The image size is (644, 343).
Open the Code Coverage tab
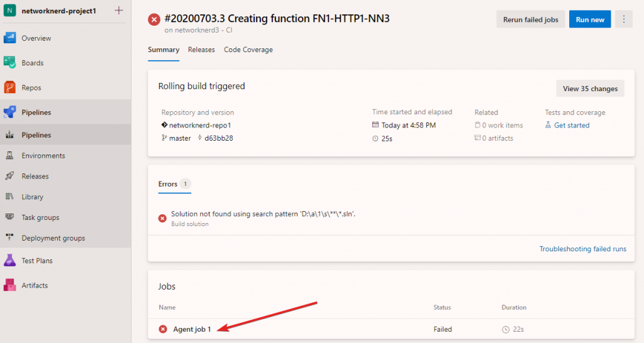[x=248, y=50]
